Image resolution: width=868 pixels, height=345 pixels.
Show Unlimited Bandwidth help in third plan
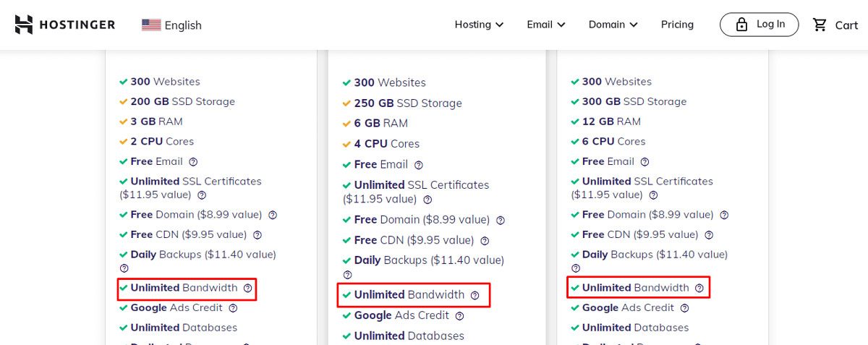tap(699, 288)
